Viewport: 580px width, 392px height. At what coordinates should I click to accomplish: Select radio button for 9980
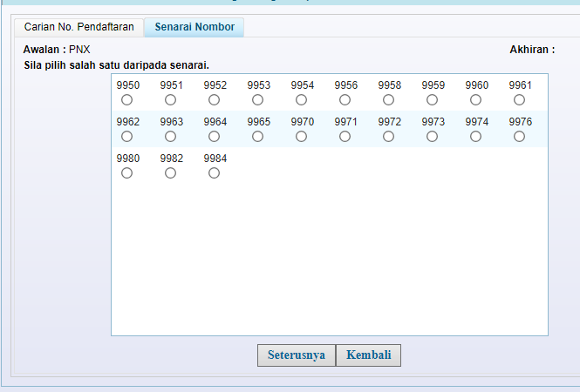coord(127,173)
